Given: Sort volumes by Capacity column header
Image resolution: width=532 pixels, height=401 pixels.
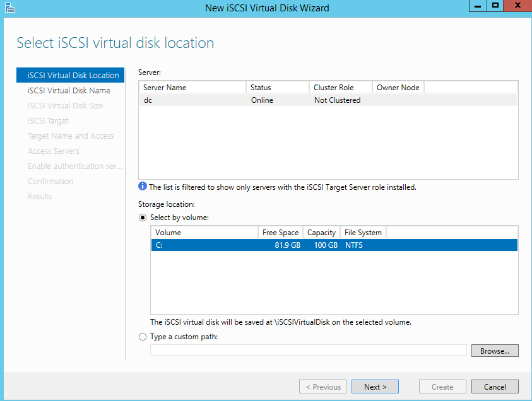Looking at the screenshot, I should [321, 233].
